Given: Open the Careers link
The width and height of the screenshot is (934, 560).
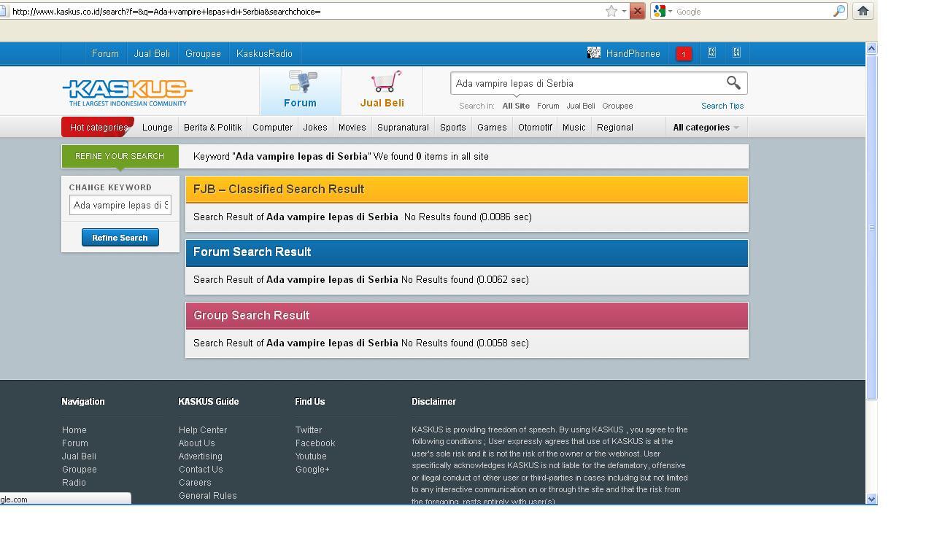Looking at the screenshot, I should tap(195, 483).
